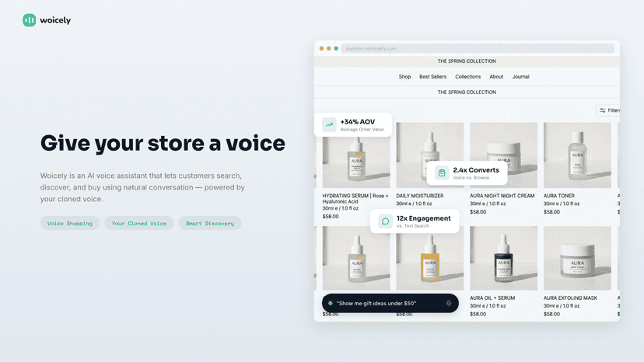Open the Collections menu item
Screen dimensions: 644x362
(467, 77)
